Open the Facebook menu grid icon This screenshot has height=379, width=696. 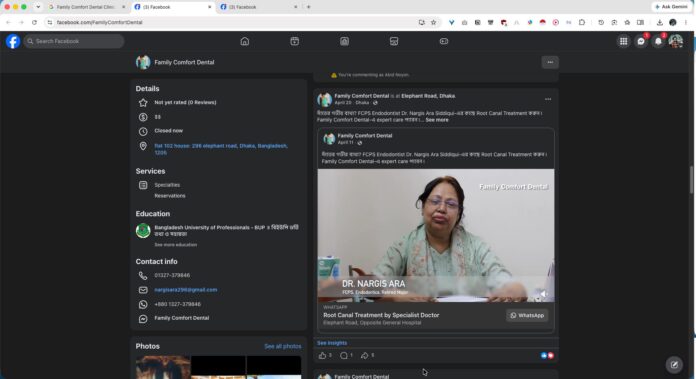[x=623, y=41]
